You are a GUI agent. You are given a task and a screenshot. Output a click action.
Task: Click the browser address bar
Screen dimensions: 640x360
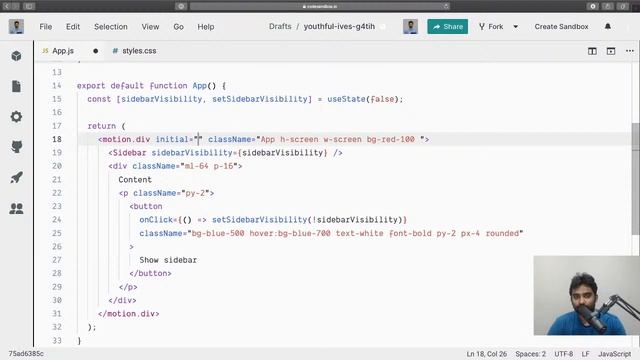pos(320,6)
